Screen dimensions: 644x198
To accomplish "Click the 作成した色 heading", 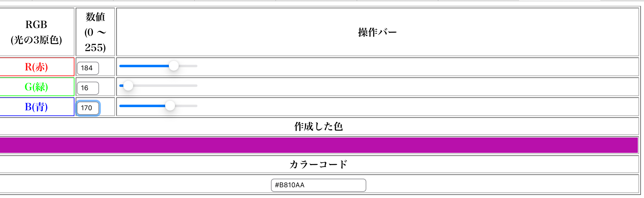I will (319, 126).
